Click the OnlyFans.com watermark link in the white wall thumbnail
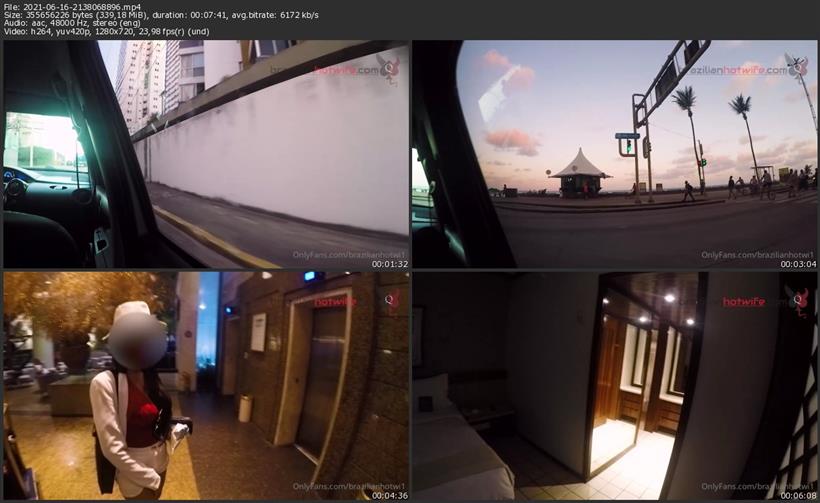Screen dimensions: 820x503 click(x=348, y=255)
